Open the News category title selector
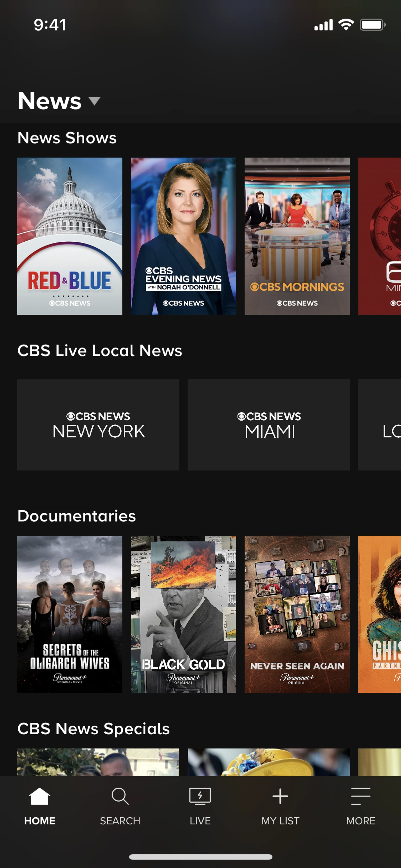Image resolution: width=401 pixels, height=868 pixels. coord(50,101)
